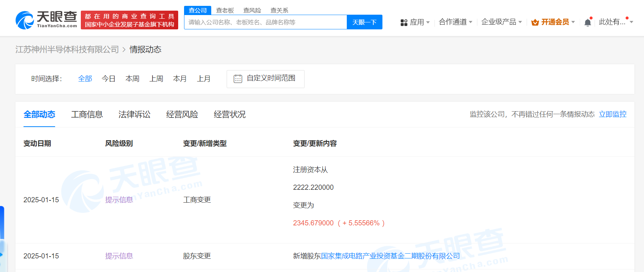Click the company name search input field
The width and height of the screenshot is (644, 272).
point(265,22)
